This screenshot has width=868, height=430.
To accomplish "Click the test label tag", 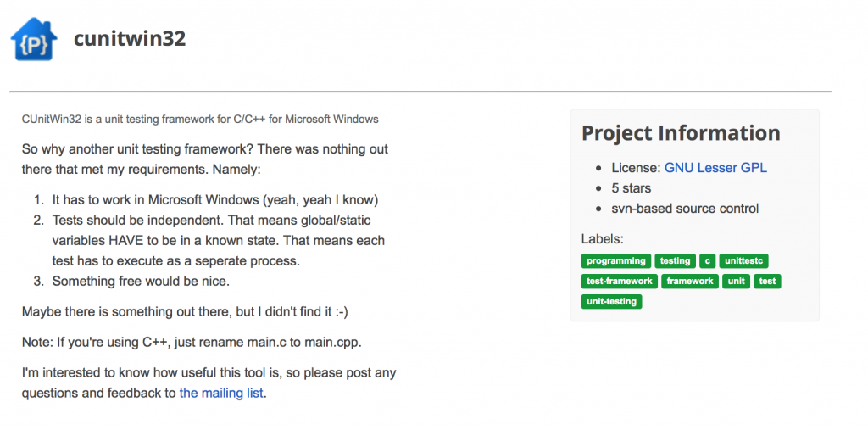I will pos(767,282).
